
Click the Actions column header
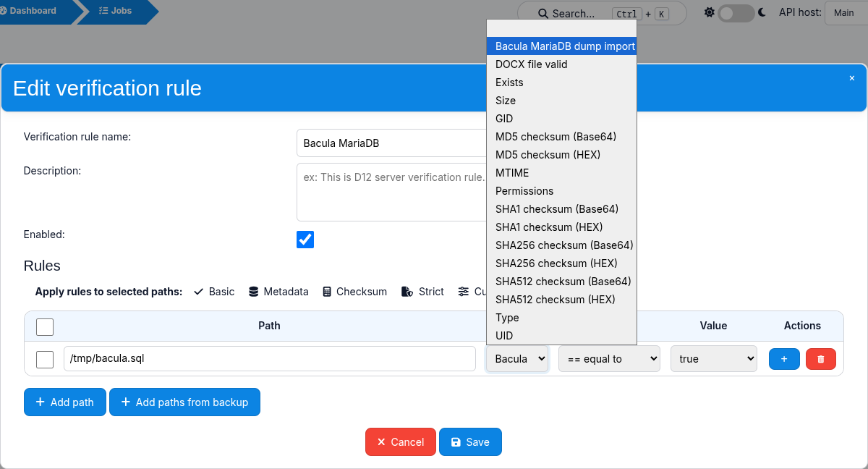tap(802, 326)
